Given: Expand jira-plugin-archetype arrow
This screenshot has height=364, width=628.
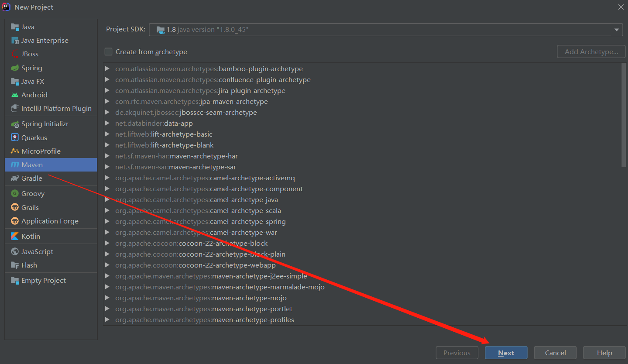Looking at the screenshot, I should tap(107, 90).
